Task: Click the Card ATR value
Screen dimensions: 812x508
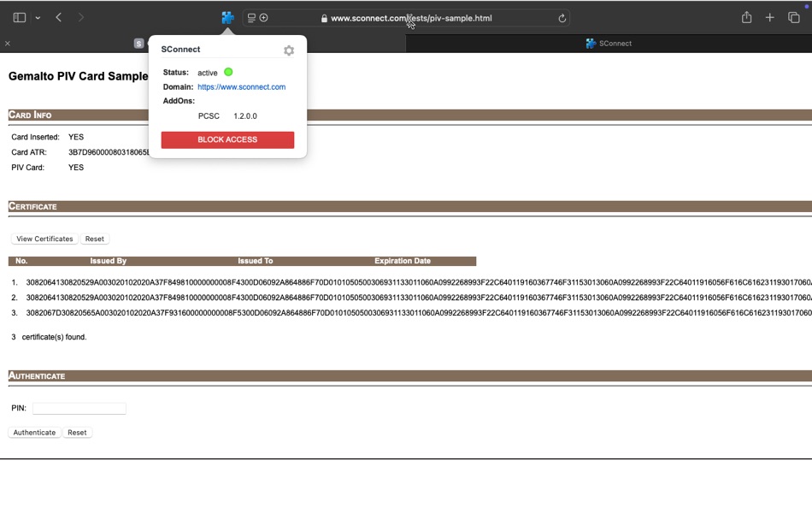Action: point(109,152)
